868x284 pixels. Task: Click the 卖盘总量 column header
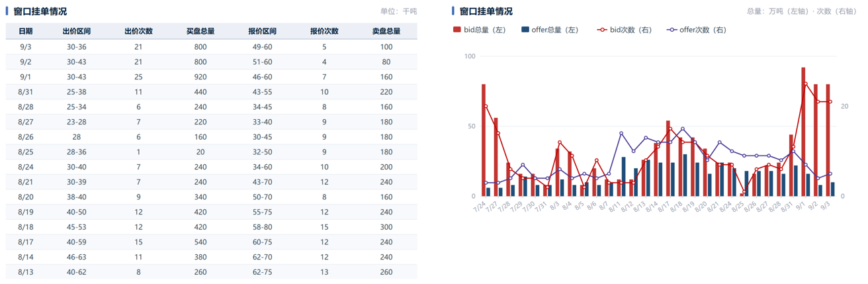(x=386, y=31)
